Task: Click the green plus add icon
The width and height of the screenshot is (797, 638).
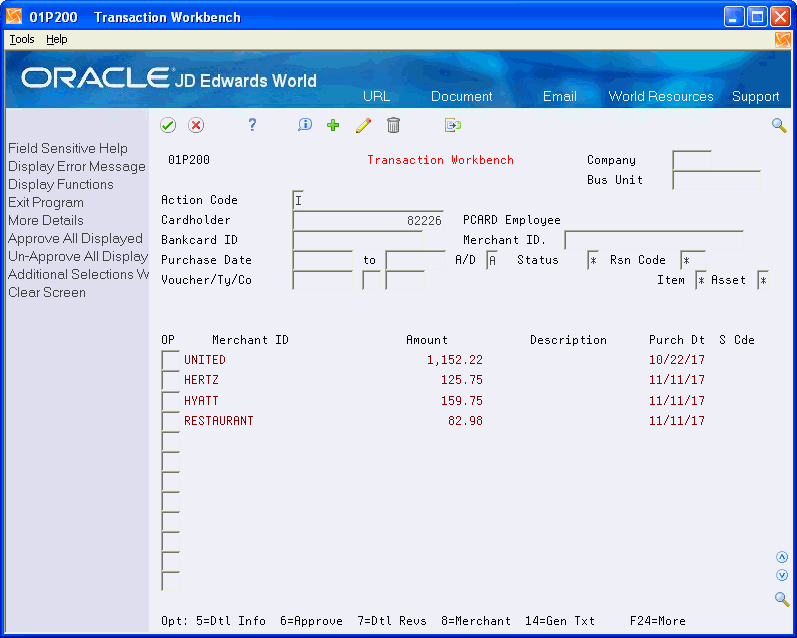Action: (x=333, y=125)
